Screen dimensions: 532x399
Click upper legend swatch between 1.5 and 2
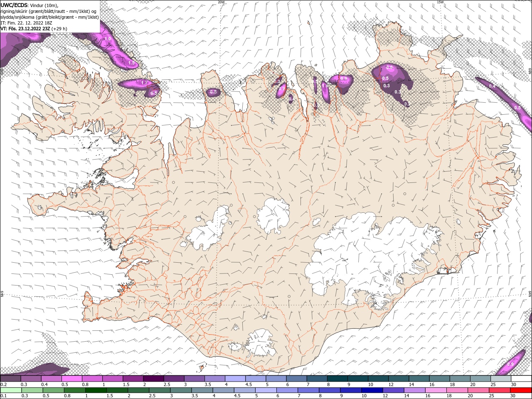pyautogui.click(x=133, y=379)
